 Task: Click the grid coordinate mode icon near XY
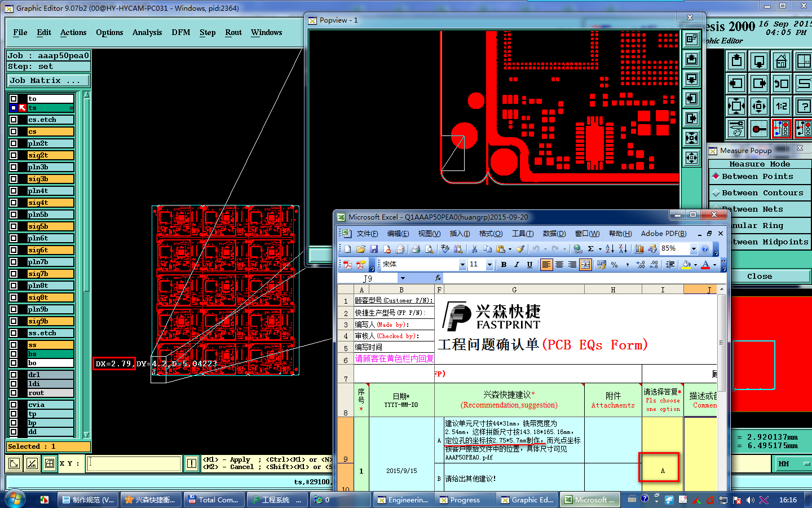click(x=50, y=463)
